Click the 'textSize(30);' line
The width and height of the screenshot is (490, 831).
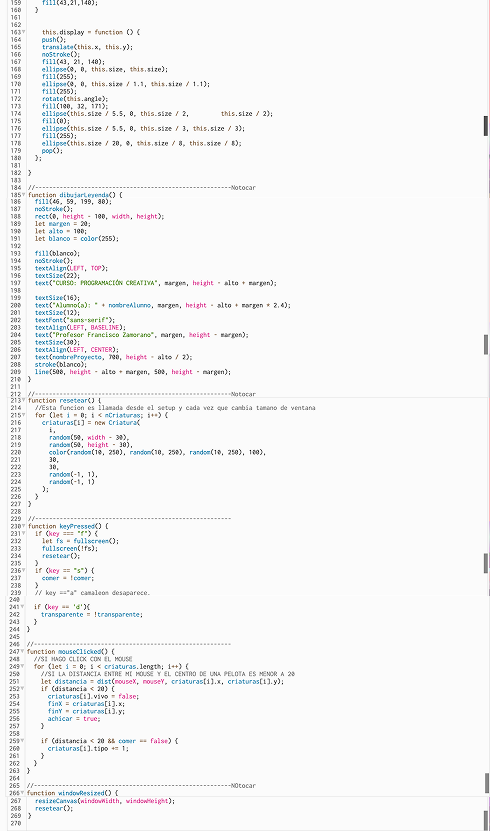(57, 343)
